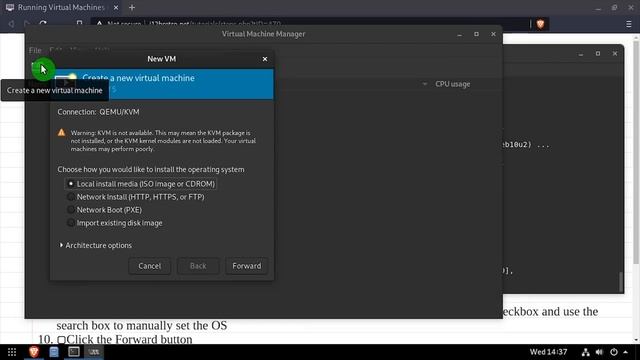This screenshot has width=640, height=360.
Task: Click the browser back arrow
Action: click(11, 24)
